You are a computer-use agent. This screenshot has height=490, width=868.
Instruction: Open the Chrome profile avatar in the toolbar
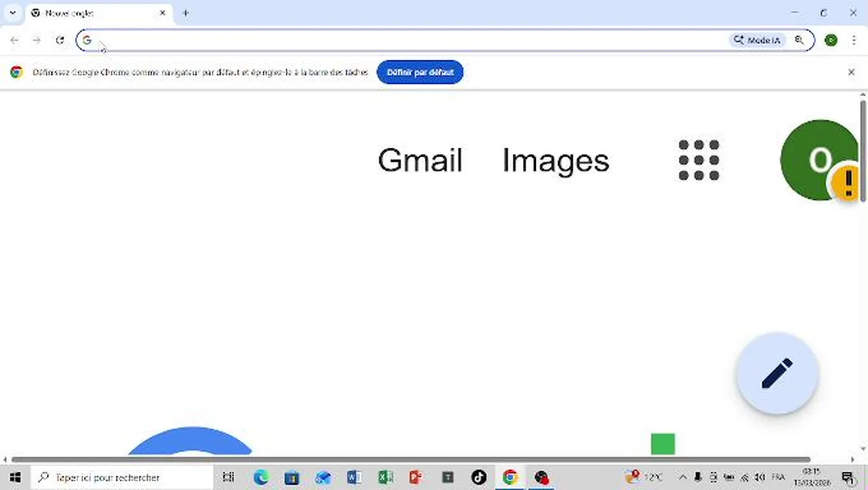point(831,40)
